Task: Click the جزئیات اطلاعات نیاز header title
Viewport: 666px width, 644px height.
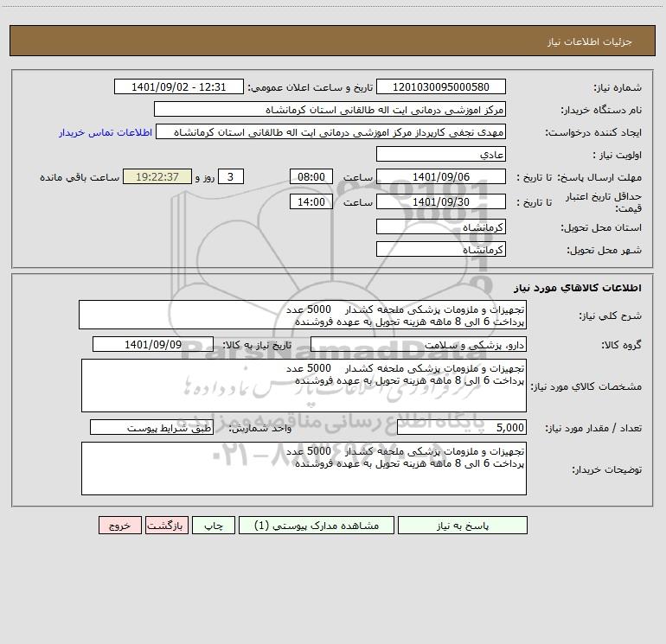Action: point(590,41)
